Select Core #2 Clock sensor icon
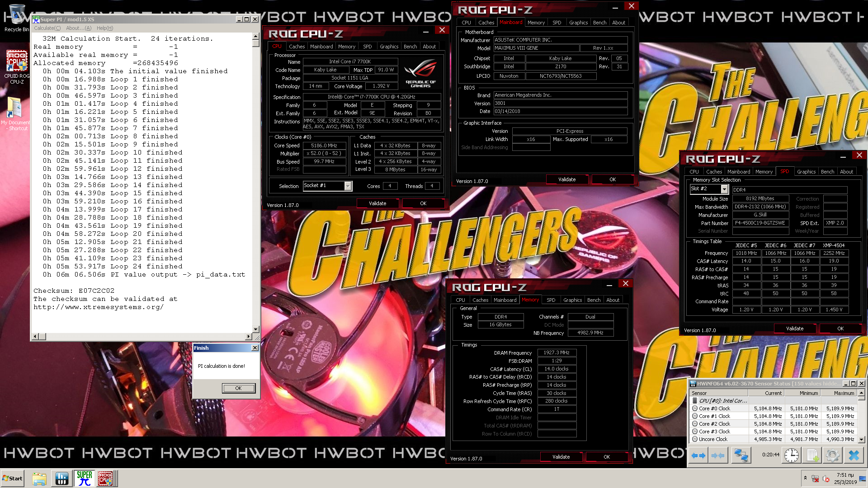The image size is (868, 488). click(695, 424)
